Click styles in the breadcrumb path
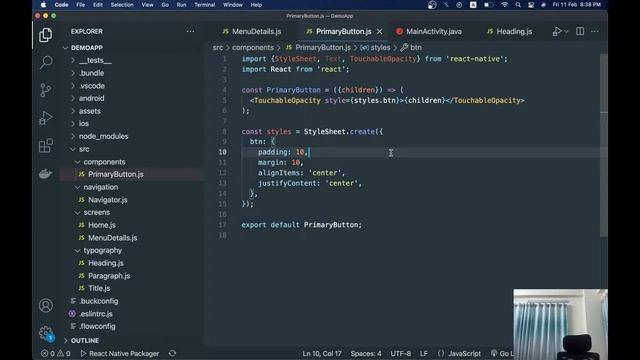 click(380, 48)
